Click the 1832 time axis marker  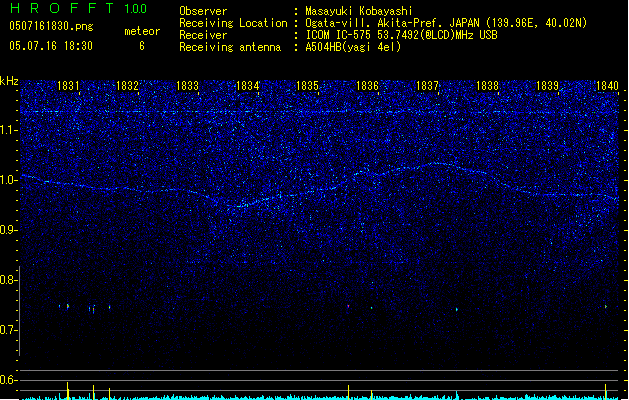127,86
